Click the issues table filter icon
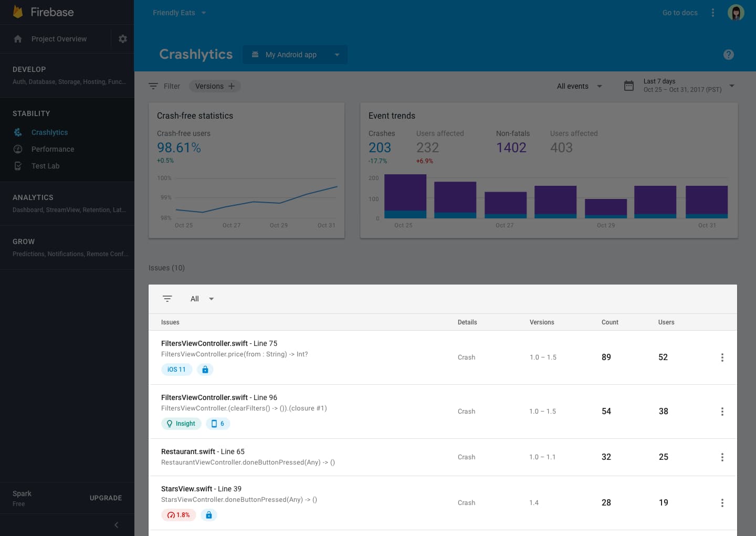This screenshot has height=536, width=756. pyautogui.click(x=167, y=299)
